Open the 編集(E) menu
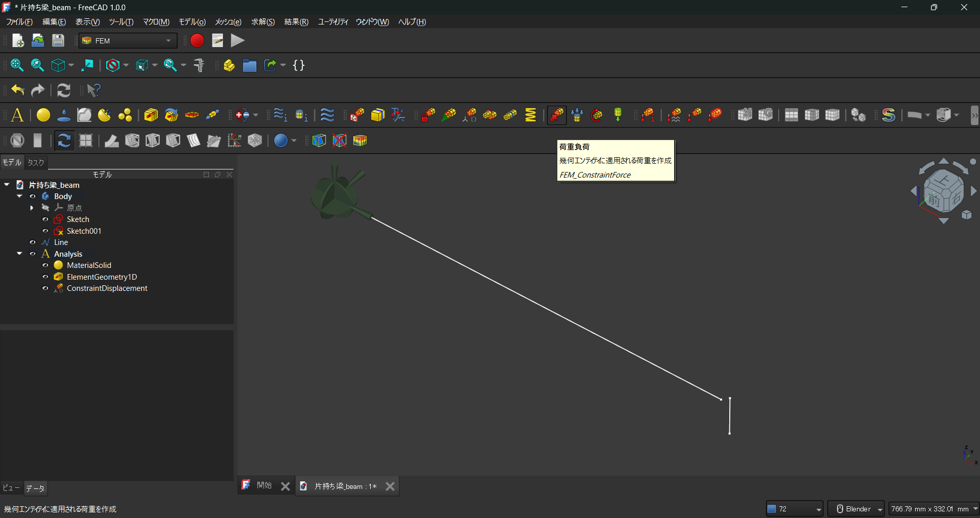980x518 pixels. point(54,22)
